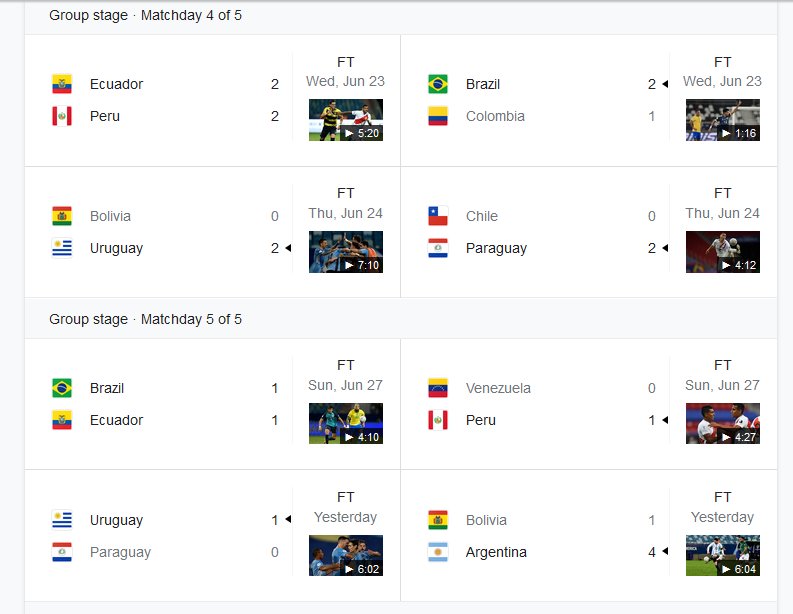Viewport: 793px width, 614px height.
Task: Open the Argentina team name link
Action: (496, 552)
